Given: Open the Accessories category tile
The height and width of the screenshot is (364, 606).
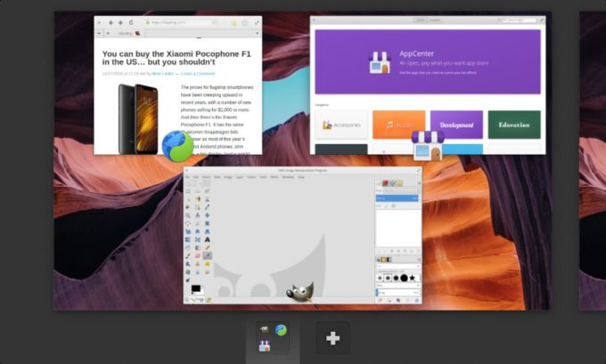Looking at the screenshot, I should [x=340, y=125].
